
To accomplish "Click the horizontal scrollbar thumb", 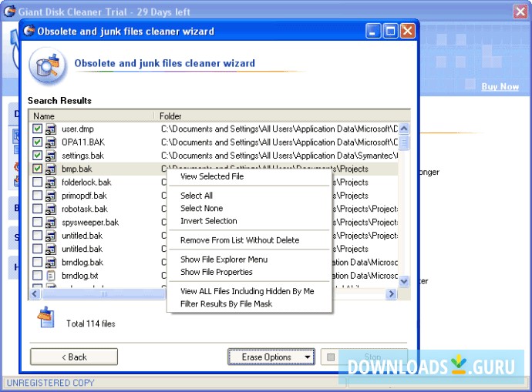I will [x=104, y=293].
